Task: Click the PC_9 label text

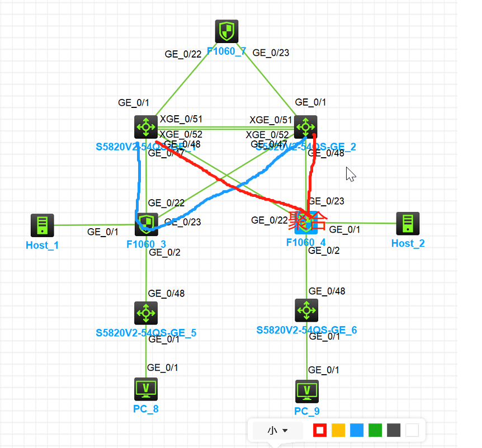Action: [x=307, y=411]
